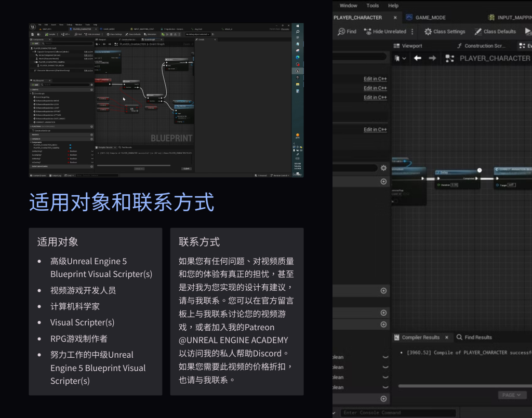Open the enlarged Find Results tab
This screenshot has width=532, height=418.
[474, 338]
